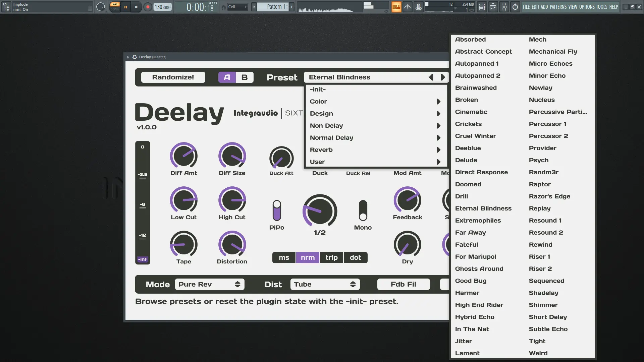Viewport: 644px width, 362px height.
Task: Open Deelay plugin options gear icon
Action: 135,57
